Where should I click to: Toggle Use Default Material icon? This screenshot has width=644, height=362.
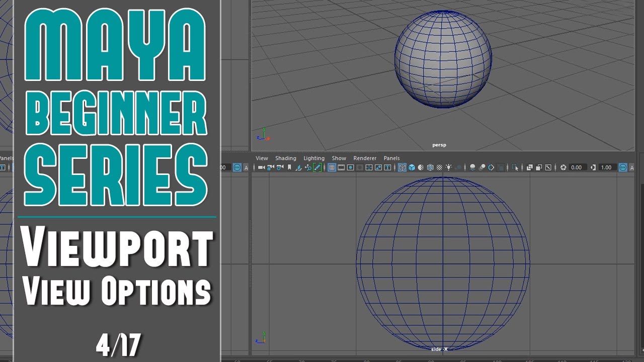click(421, 167)
